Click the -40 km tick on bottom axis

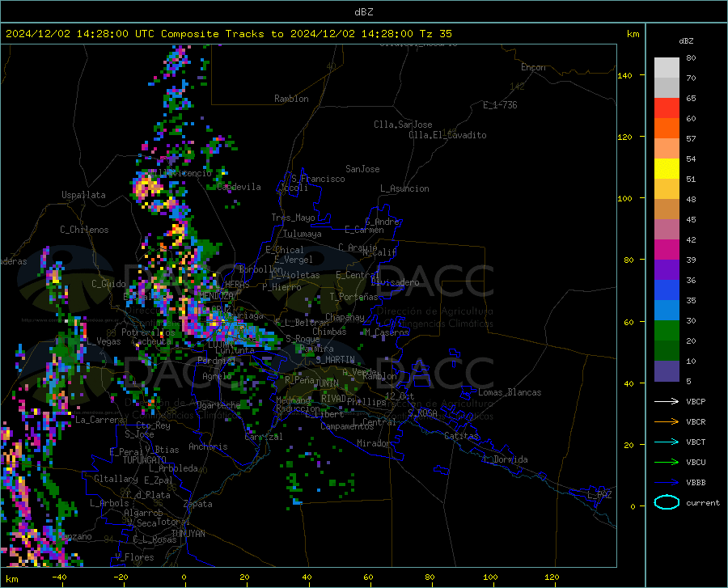pos(59,577)
